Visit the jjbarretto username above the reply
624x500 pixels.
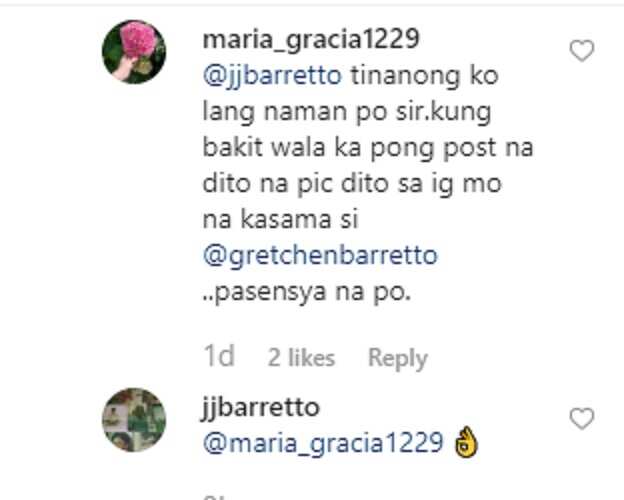261,408
